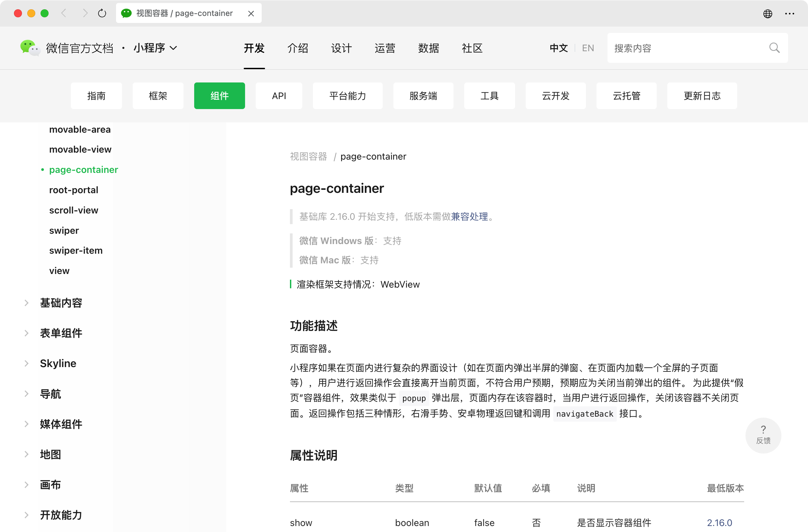Open swiper in the sidebar

click(64, 230)
